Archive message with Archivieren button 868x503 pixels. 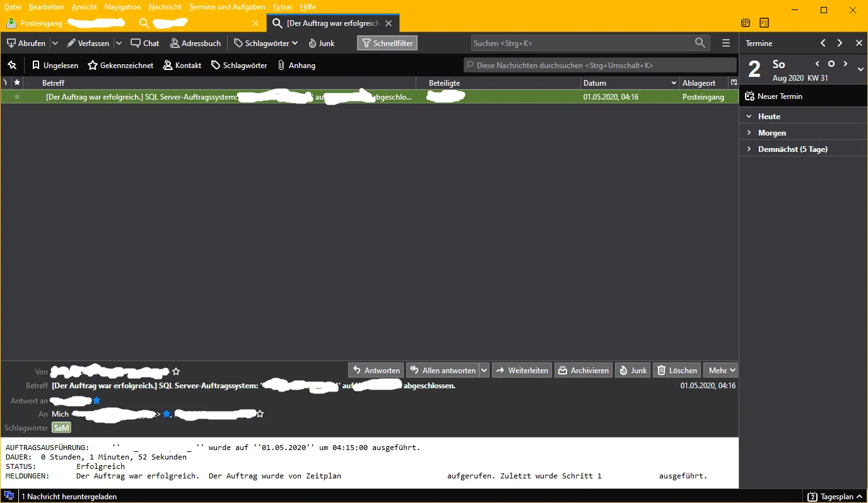click(584, 370)
